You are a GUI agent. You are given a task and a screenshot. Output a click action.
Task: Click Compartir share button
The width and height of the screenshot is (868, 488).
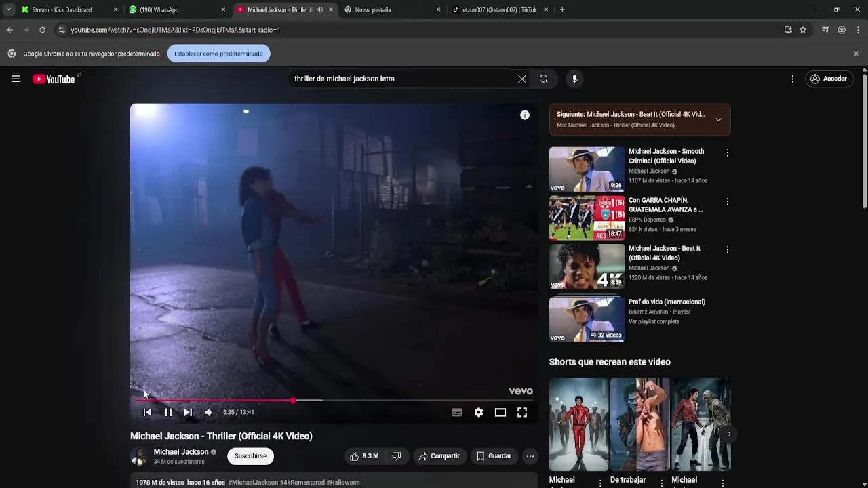pyautogui.click(x=439, y=456)
